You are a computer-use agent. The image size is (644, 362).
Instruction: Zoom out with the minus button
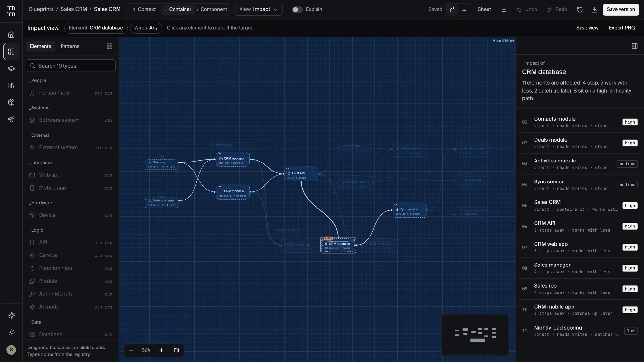131,350
